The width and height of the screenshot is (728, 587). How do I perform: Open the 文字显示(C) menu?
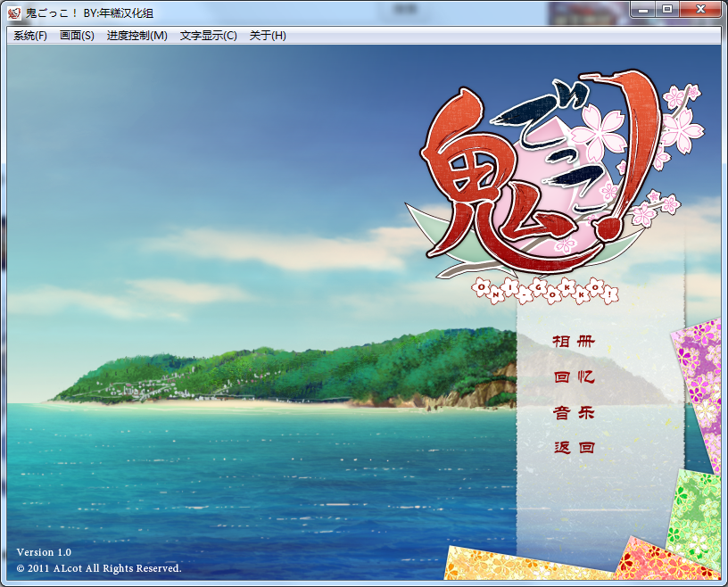(x=208, y=36)
